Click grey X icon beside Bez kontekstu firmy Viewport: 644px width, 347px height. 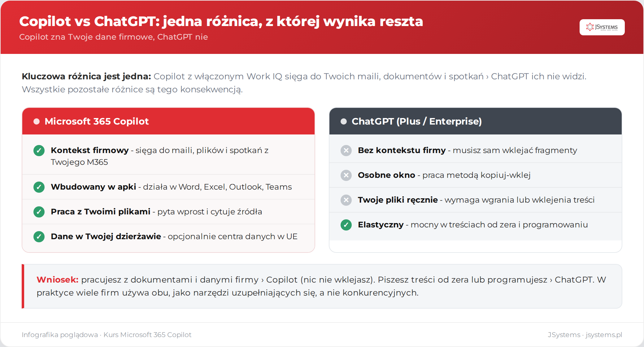click(346, 151)
